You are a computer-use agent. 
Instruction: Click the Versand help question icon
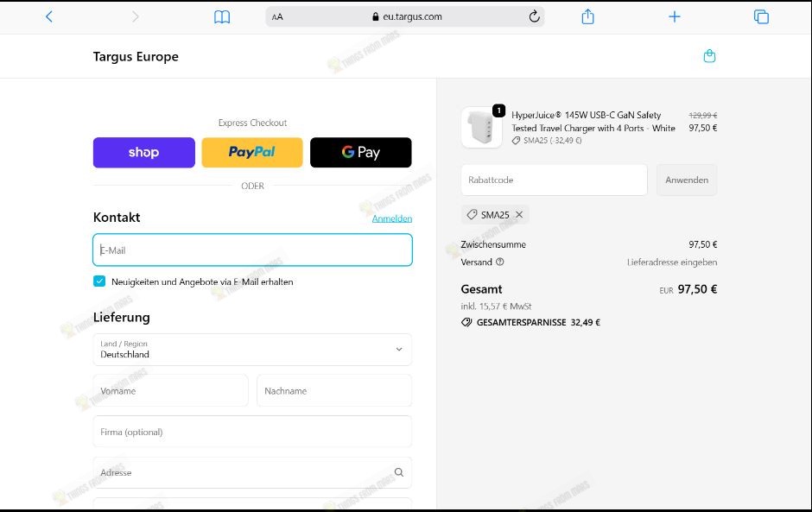(x=500, y=262)
